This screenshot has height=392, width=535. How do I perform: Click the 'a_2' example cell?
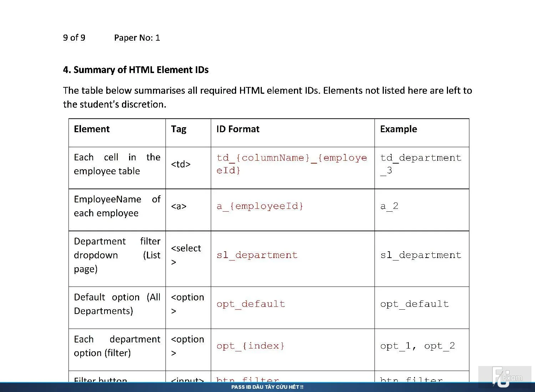pyautogui.click(x=422, y=210)
